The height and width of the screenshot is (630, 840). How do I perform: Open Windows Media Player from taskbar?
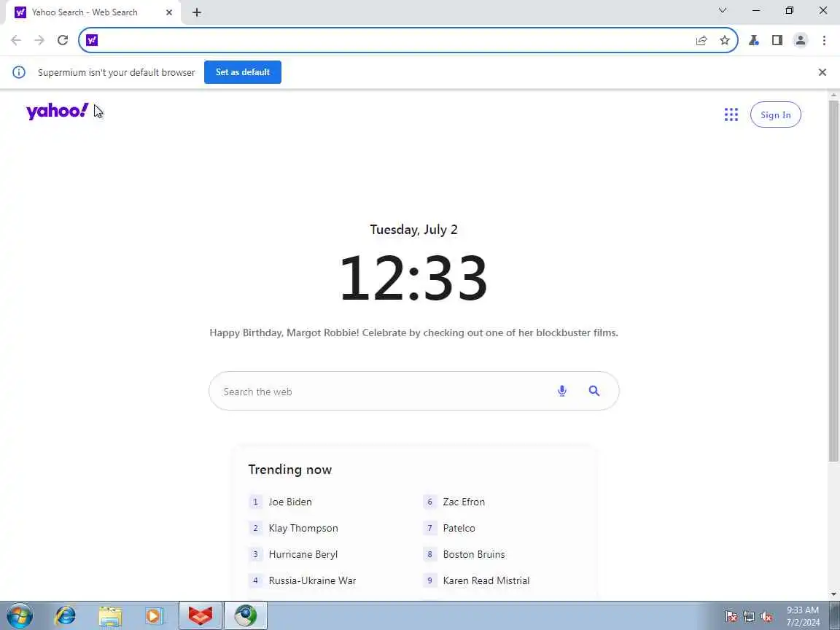point(155,615)
